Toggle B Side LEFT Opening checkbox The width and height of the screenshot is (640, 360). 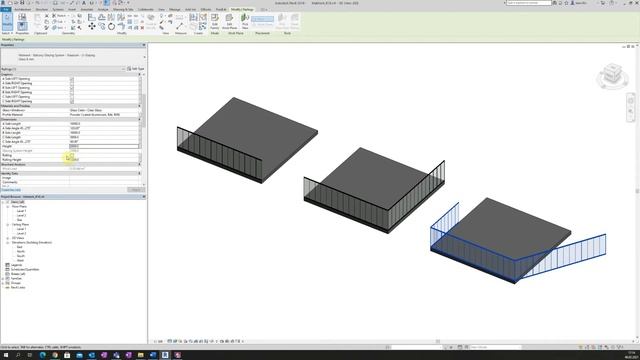pyautogui.click(x=72, y=88)
